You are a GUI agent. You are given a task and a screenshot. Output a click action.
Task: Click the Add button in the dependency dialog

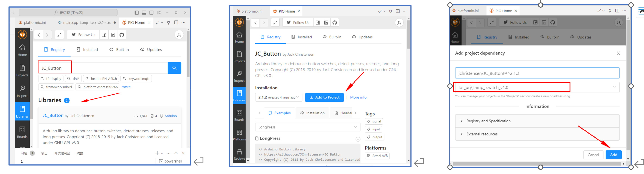[613, 155]
